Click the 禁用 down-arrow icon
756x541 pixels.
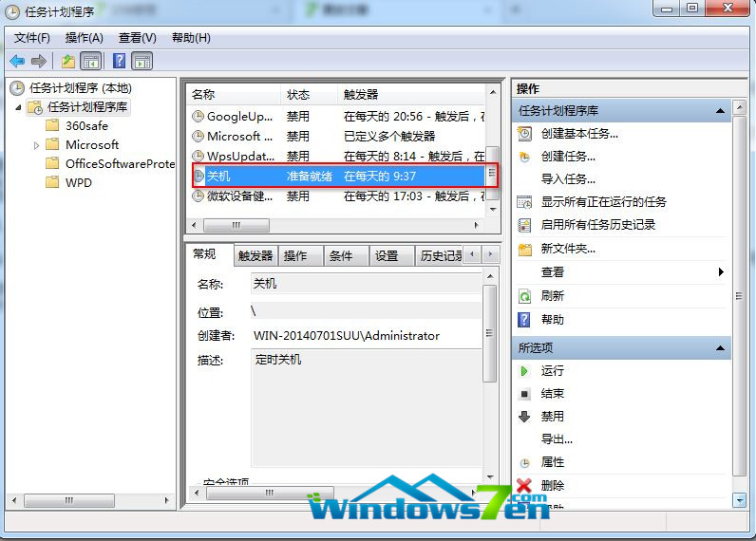pos(524,417)
